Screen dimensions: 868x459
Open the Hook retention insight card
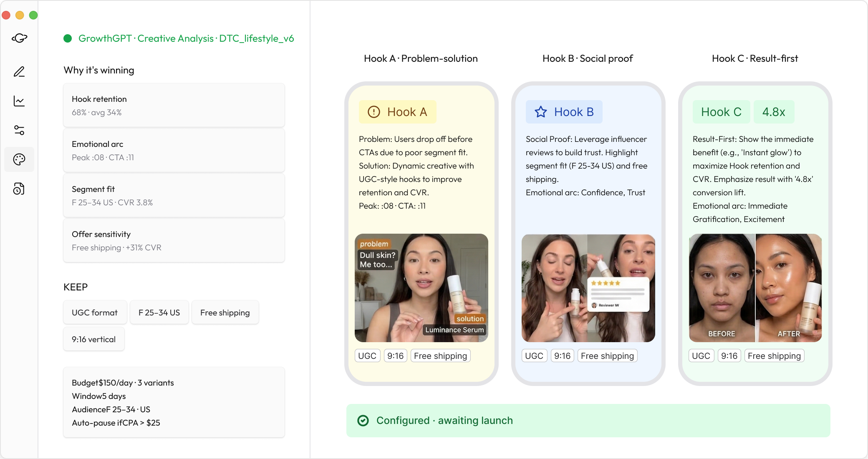[x=174, y=105]
